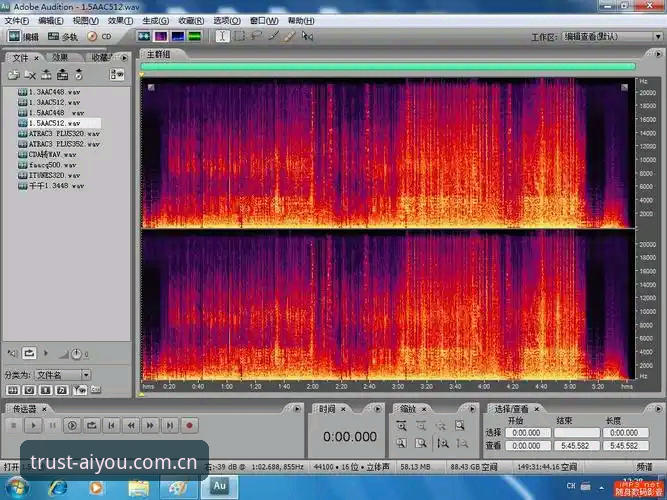This screenshot has height=500, width=667.
Task: Select the Spot Healing Brush tool
Action: pos(290,37)
